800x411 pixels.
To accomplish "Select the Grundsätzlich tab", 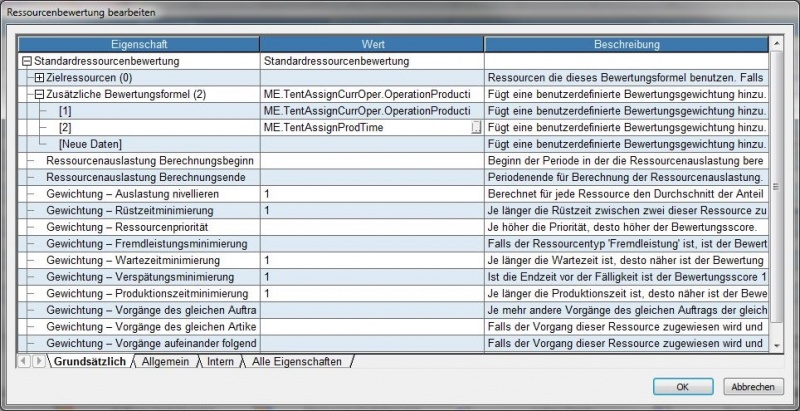I will click(x=88, y=360).
